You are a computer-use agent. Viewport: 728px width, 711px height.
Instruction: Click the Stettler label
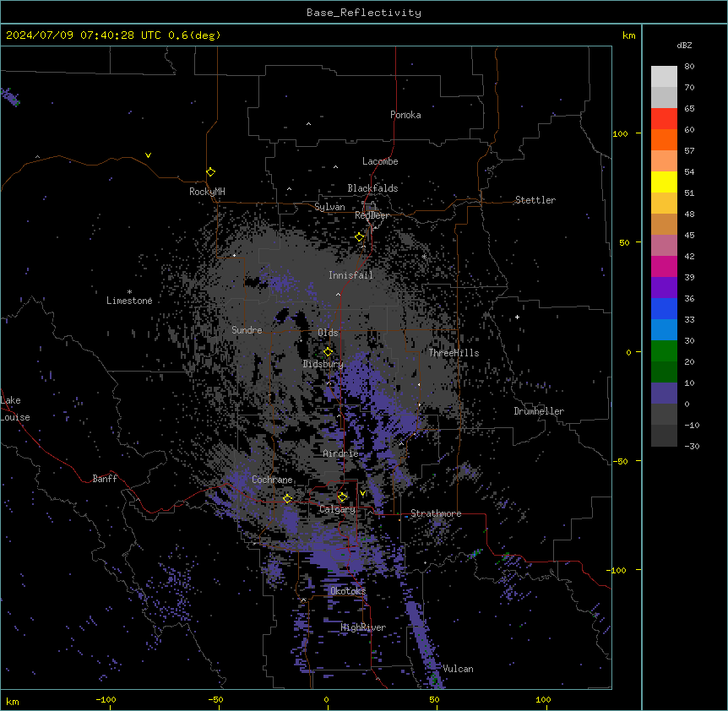(535, 200)
